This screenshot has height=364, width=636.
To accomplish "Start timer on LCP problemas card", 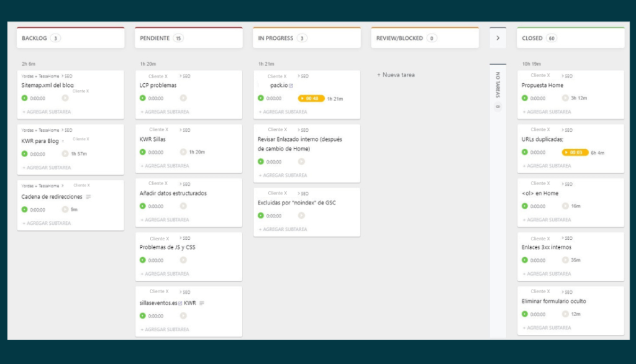I will [183, 98].
